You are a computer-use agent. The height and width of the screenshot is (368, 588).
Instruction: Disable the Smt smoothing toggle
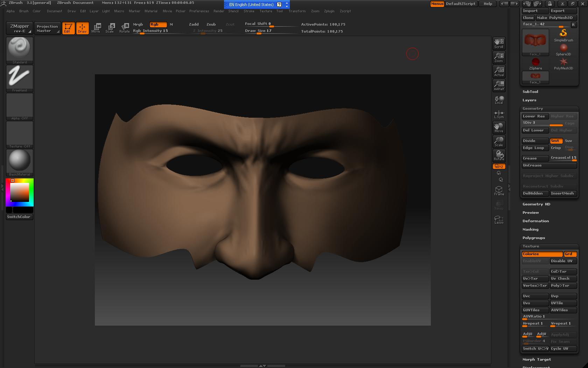(x=556, y=141)
